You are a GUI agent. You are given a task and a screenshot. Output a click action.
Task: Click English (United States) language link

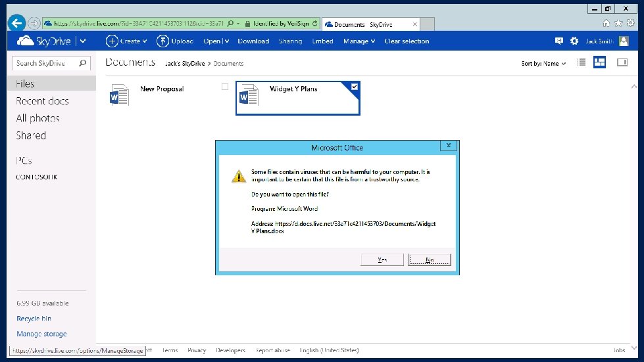click(x=330, y=351)
